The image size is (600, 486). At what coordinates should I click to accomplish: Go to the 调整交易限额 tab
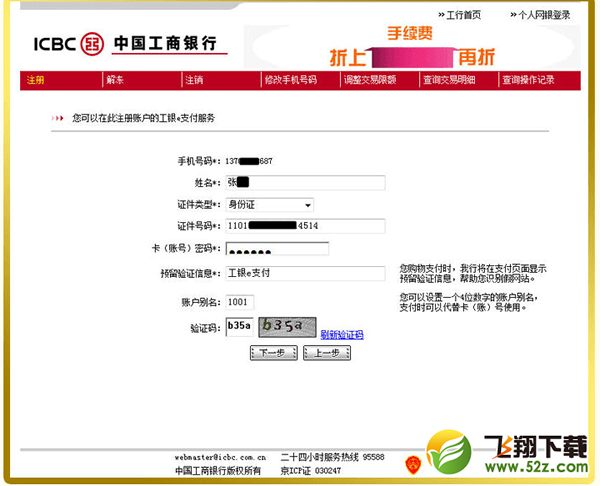point(370,80)
